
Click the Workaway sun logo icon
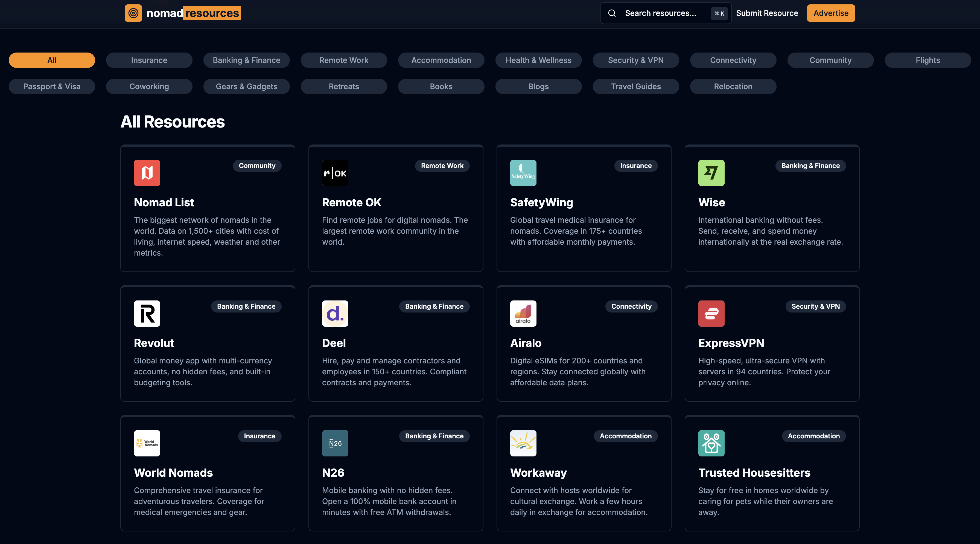pyautogui.click(x=523, y=443)
